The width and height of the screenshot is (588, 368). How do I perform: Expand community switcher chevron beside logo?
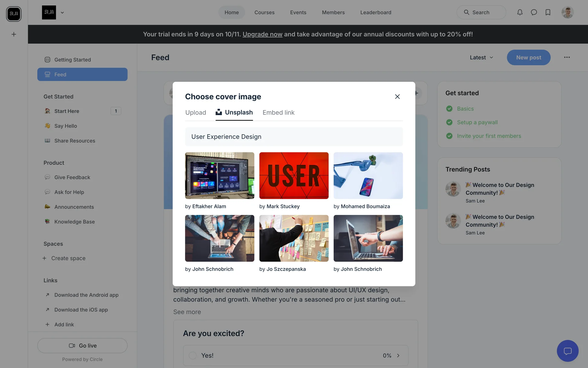(x=62, y=13)
